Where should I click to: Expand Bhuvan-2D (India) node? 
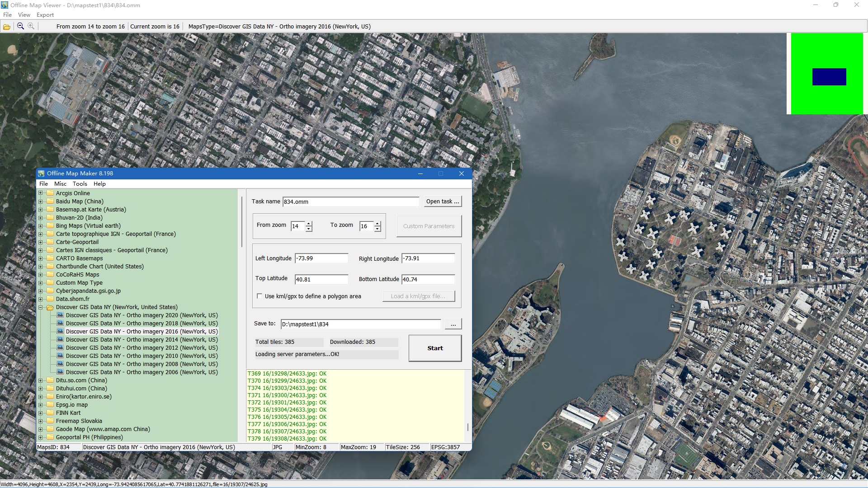click(x=40, y=218)
